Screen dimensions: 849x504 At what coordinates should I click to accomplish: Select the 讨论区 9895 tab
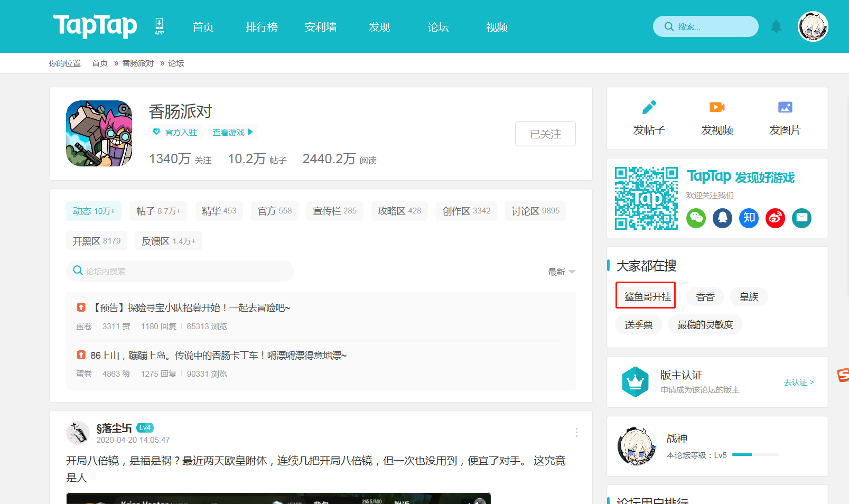(x=535, y=211)
